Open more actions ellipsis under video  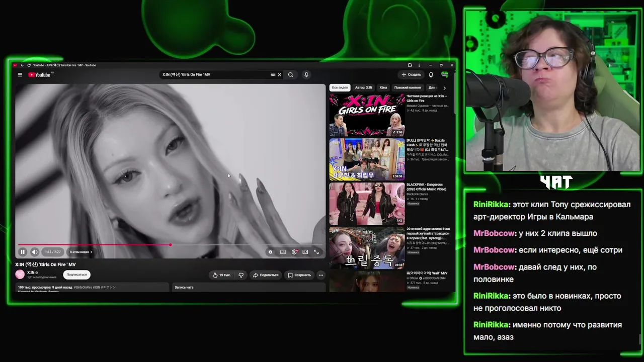(x=321, y=275)
